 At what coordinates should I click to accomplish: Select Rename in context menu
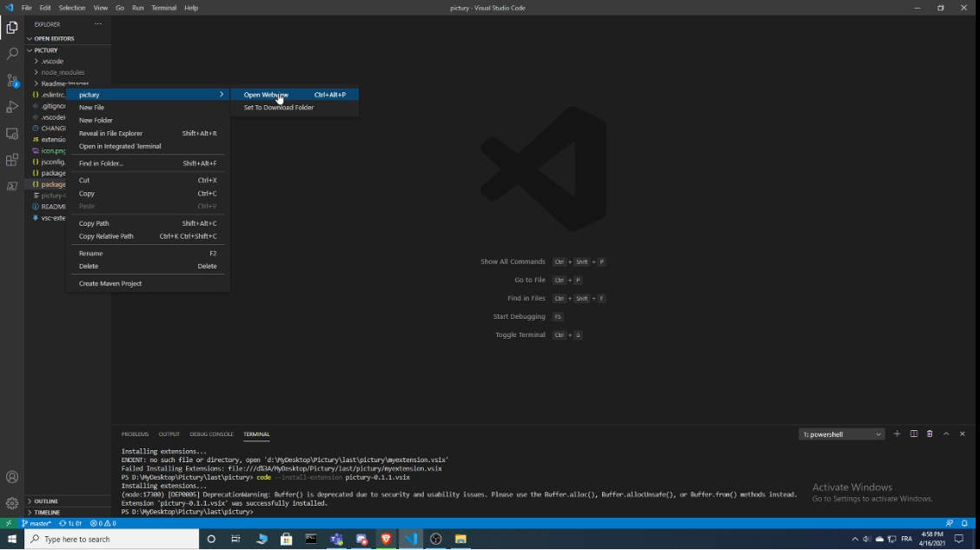pyautogui.click(x=148, y=253)
